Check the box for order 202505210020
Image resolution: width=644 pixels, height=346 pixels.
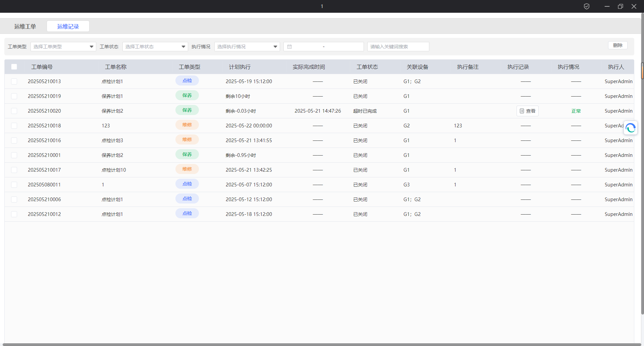[x=14, y=111]
